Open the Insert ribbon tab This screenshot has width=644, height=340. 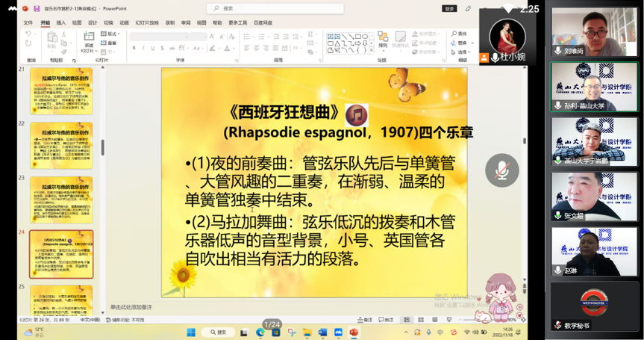(x=61, y=22)
